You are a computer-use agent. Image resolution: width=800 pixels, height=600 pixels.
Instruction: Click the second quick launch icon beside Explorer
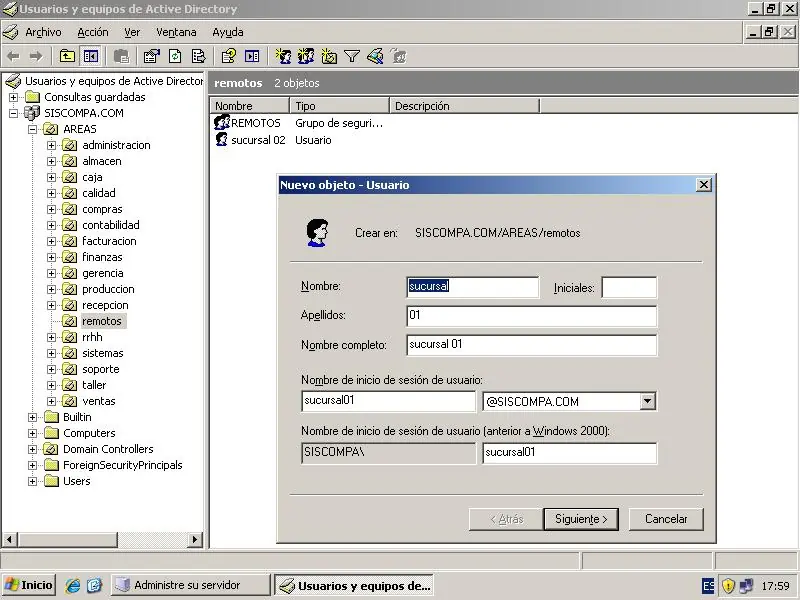pyautogui.click(x=94, y=585)
